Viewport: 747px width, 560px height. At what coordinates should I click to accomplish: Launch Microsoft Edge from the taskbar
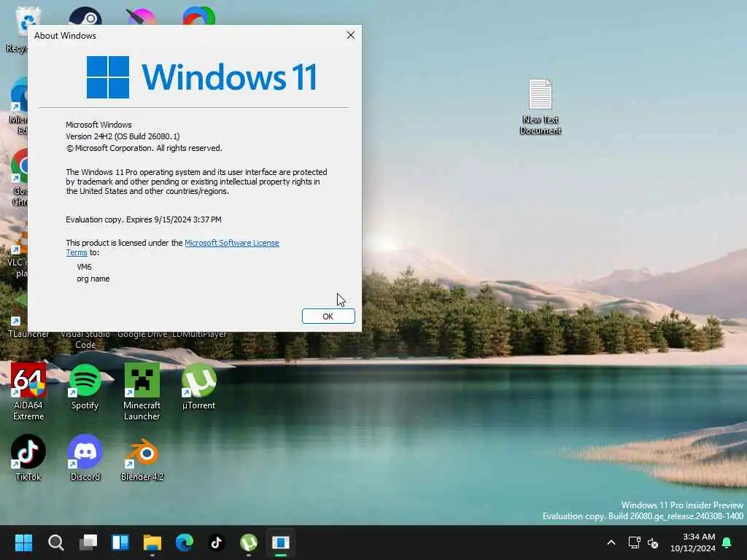pos(185,542)
